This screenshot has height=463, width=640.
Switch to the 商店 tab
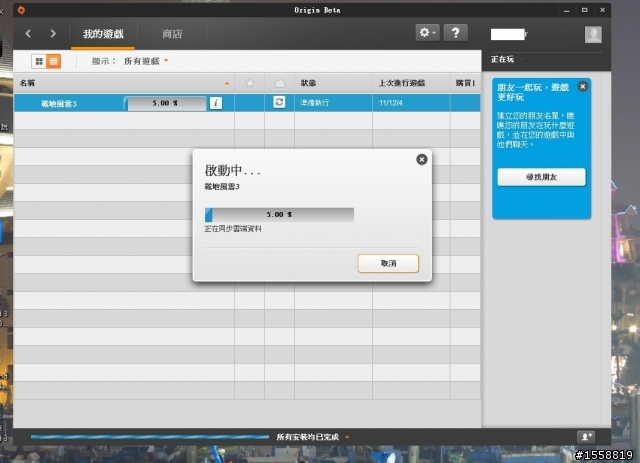coord(172,34)
